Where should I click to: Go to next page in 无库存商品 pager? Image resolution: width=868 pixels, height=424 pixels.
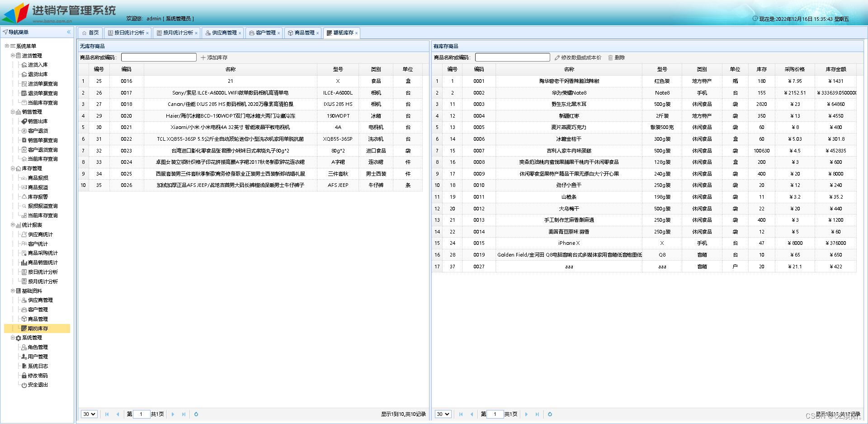tap(173, 414)
